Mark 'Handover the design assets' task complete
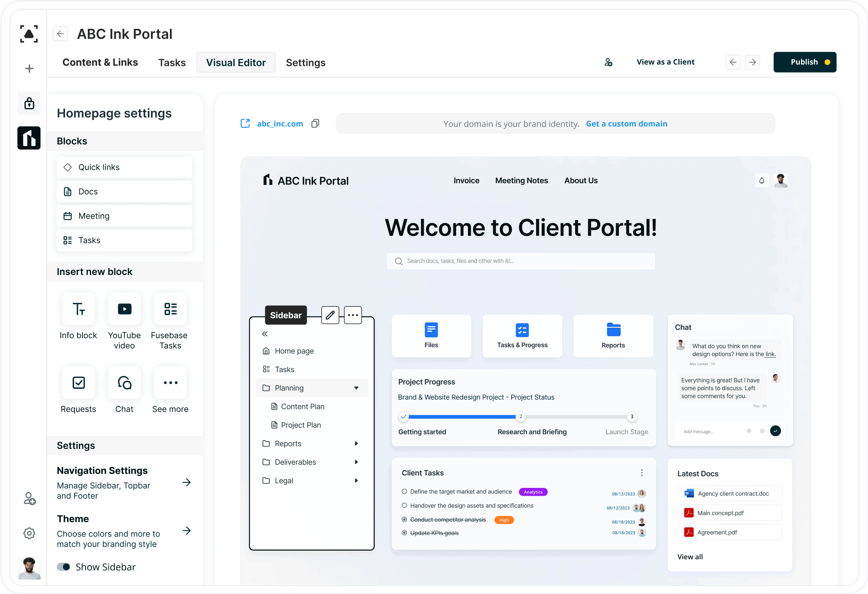This screenshot has width=868, height=594. [404, 506]
